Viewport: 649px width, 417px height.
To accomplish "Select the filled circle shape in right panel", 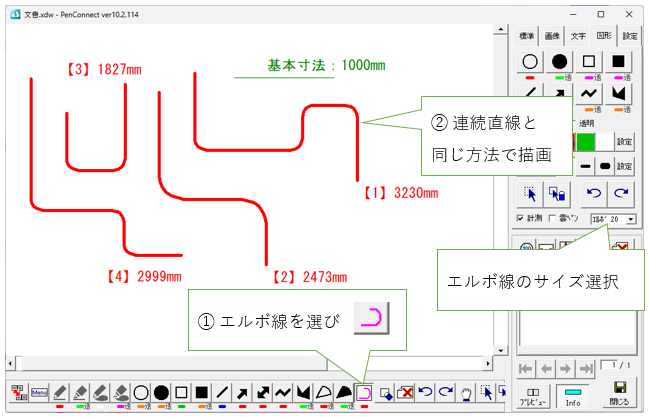I will (x=560, y=62).
